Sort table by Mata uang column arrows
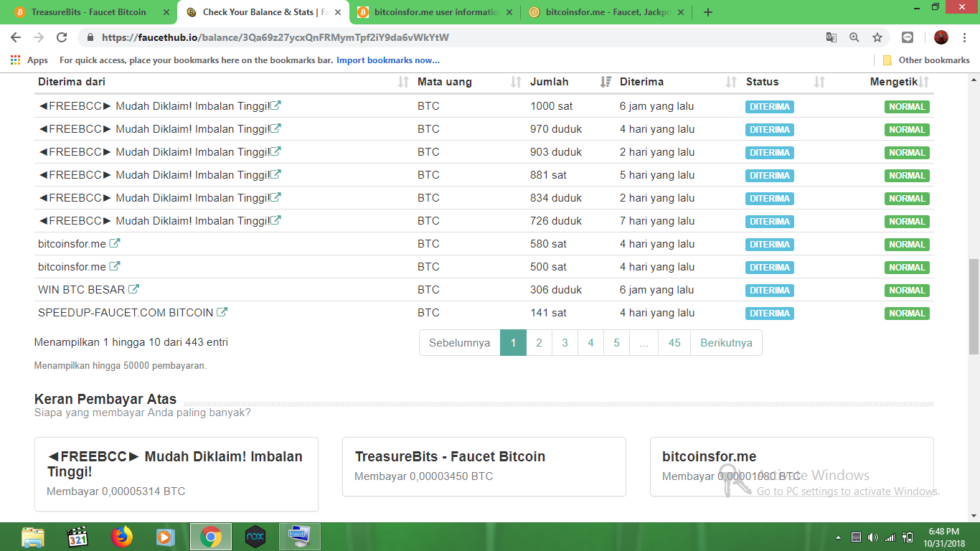The height and width of the screenshot is (551, 980). pyautogui.click(x=515, y=82)
